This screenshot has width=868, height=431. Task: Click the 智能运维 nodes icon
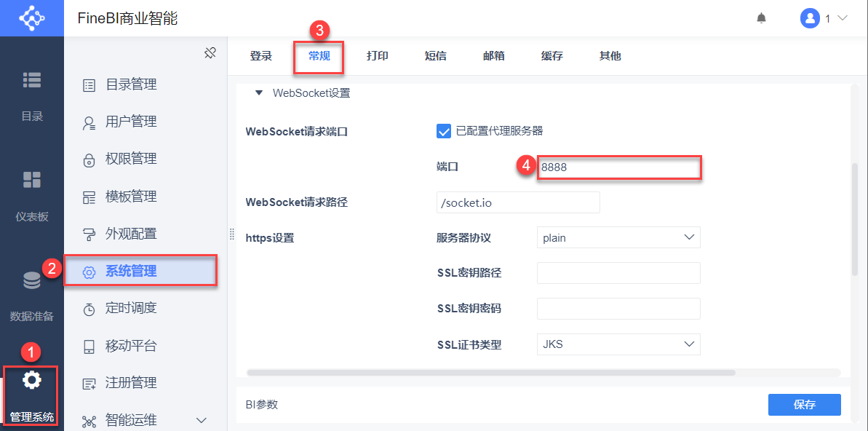[x=89, y=421]
